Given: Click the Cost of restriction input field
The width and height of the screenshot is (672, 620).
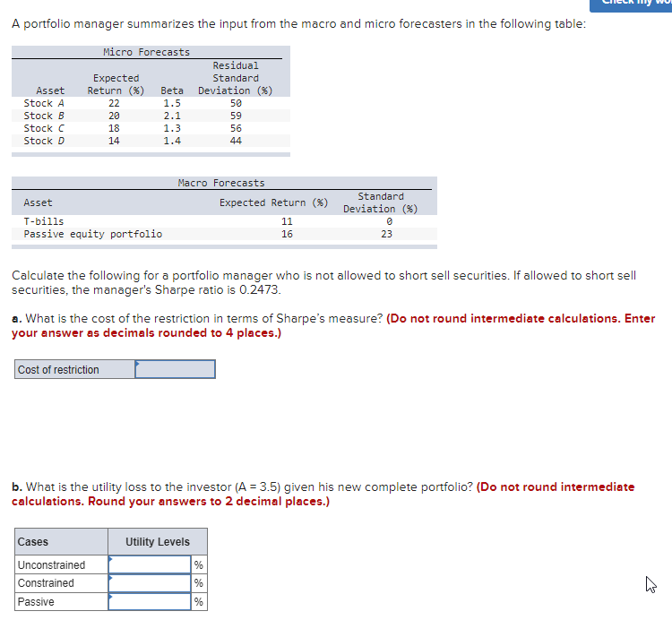Looking at the screenshot, I should click(x=175, y=369).
